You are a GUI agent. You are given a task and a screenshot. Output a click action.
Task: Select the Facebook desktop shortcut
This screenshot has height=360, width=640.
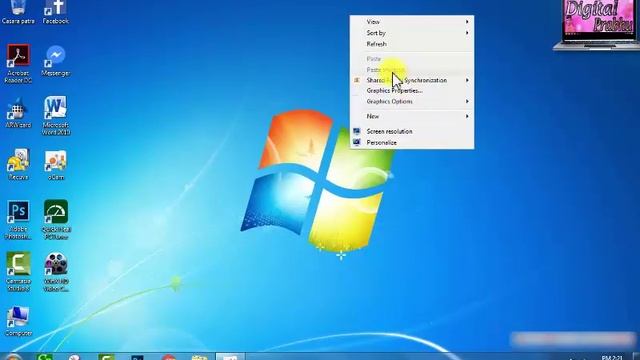pos(56,12)
